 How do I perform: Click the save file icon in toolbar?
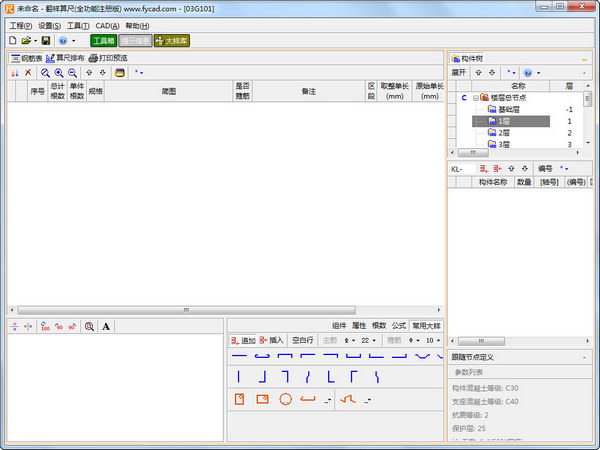click(x=46, y=41)
